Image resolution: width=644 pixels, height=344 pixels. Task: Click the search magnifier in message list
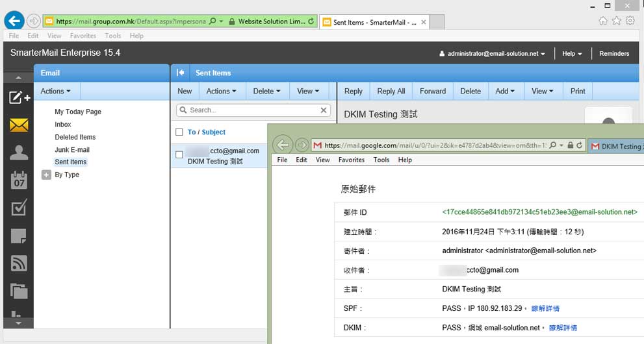click(183, 110)
